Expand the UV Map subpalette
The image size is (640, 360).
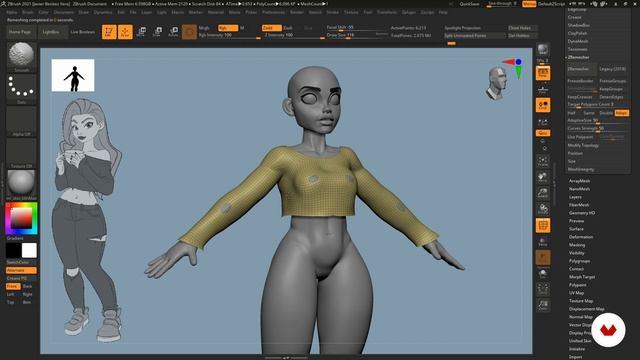576,293
